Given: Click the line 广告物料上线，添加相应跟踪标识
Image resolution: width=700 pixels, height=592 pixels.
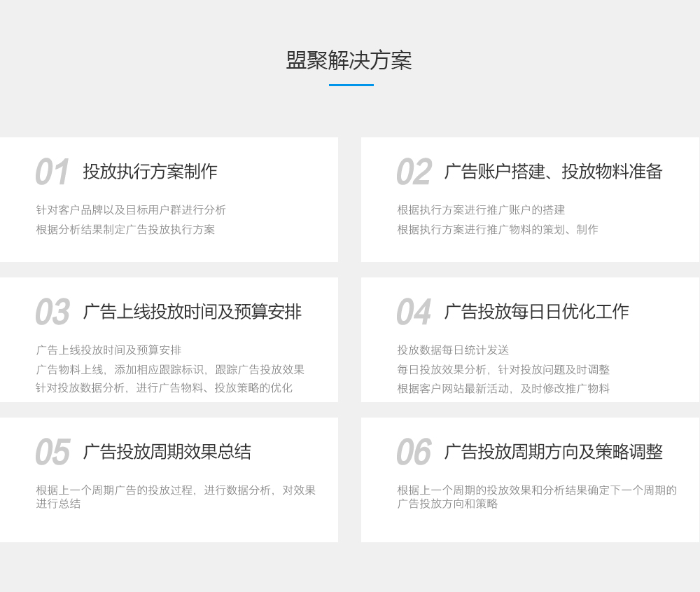Looking at the screenshot, I should click(120, 370).
